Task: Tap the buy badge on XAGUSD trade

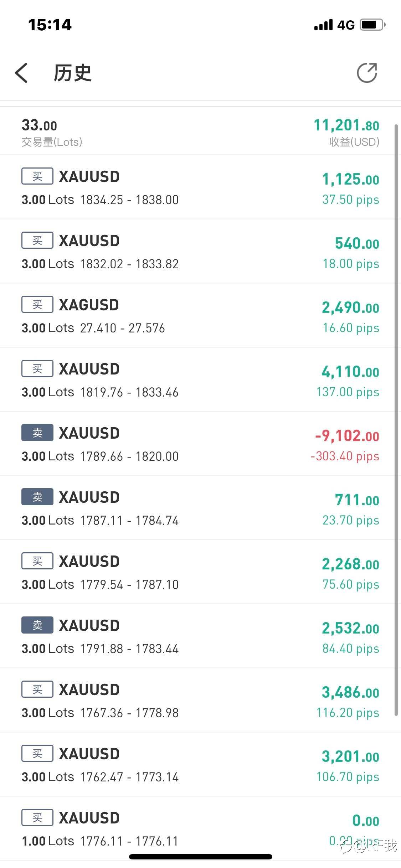Action: [x=37, y=304]
